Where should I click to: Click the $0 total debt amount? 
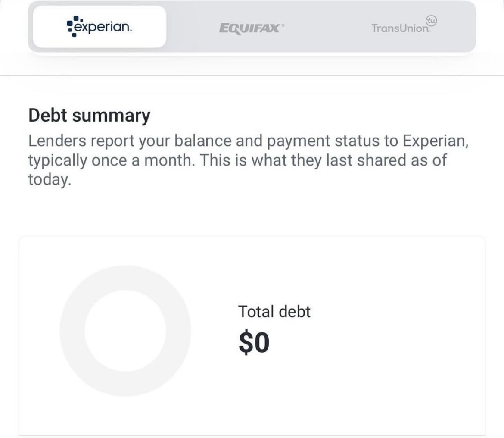click(x=255, y=342)
